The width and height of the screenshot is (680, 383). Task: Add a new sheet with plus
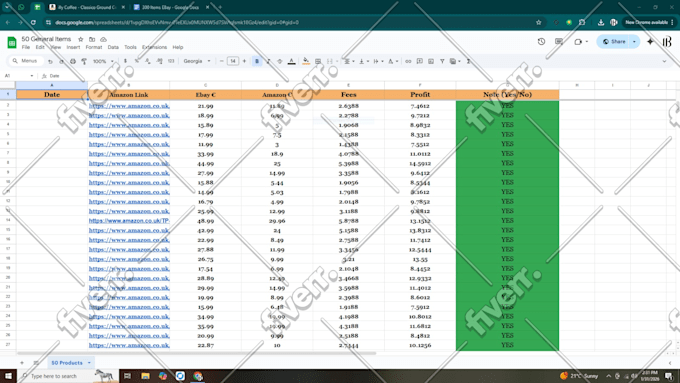click(22, 363)
